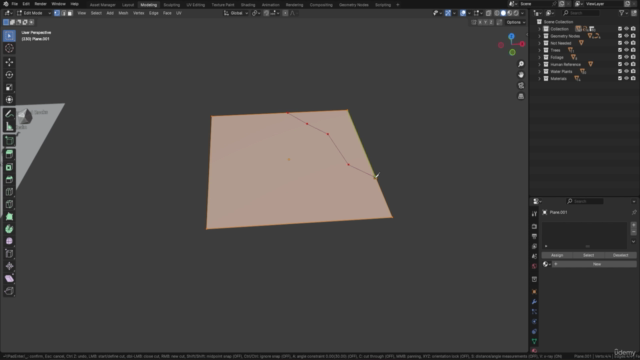640x360 pixels.
Task: Select the Rotate tool
Action: (x=9, y=75)
